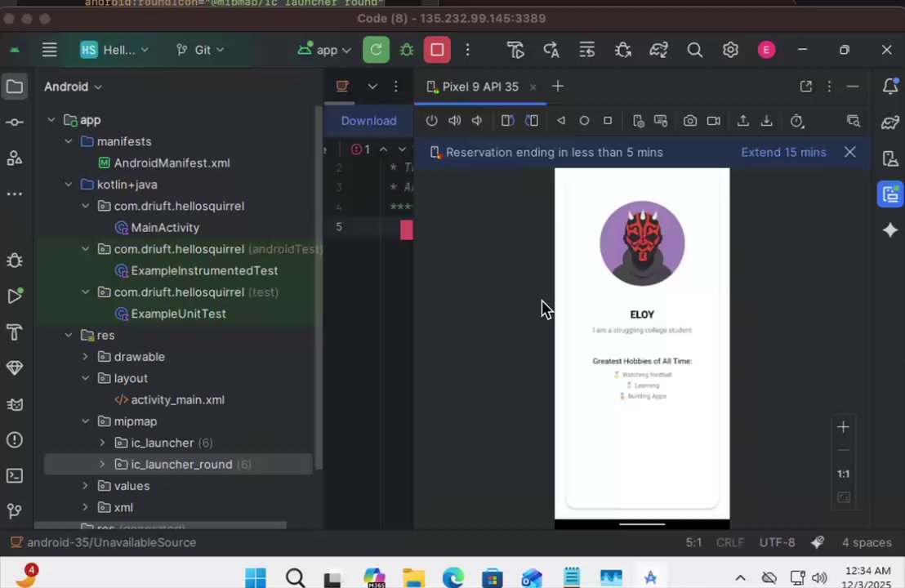Collapse the manifests folder

pyautogui.click(x=69, y=141)
